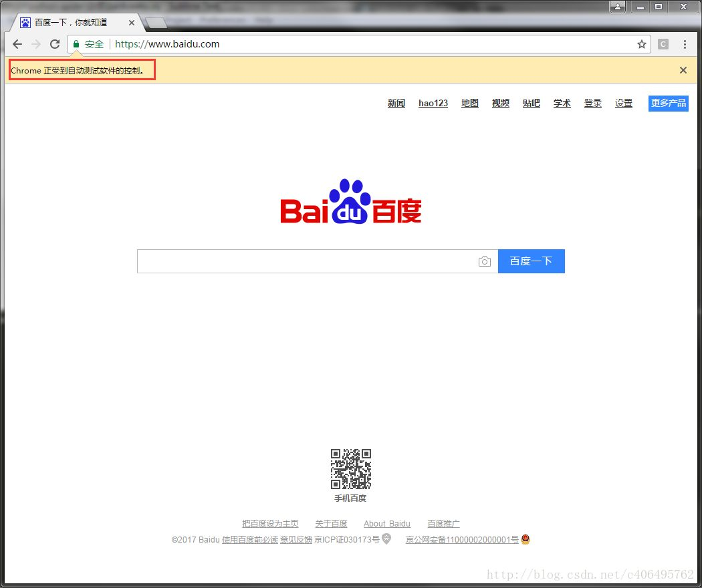The width and height of the screenshot is (702, 588).
Task: Dismiss the automated test software infobar
Action: pos(683,70)
